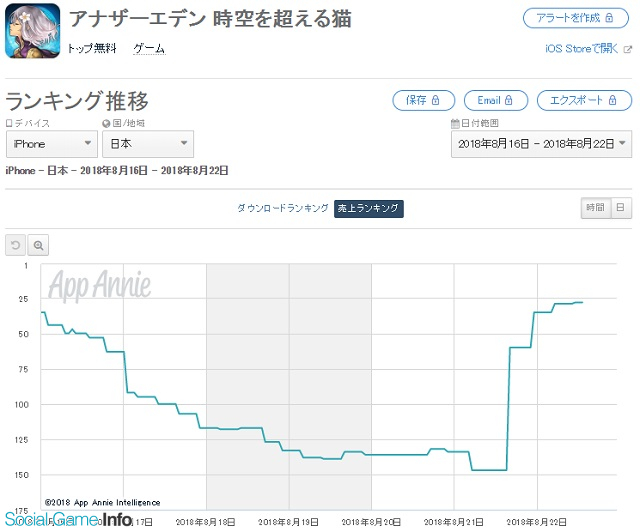Click the reset zoom undo icon

tap(16, 245)
